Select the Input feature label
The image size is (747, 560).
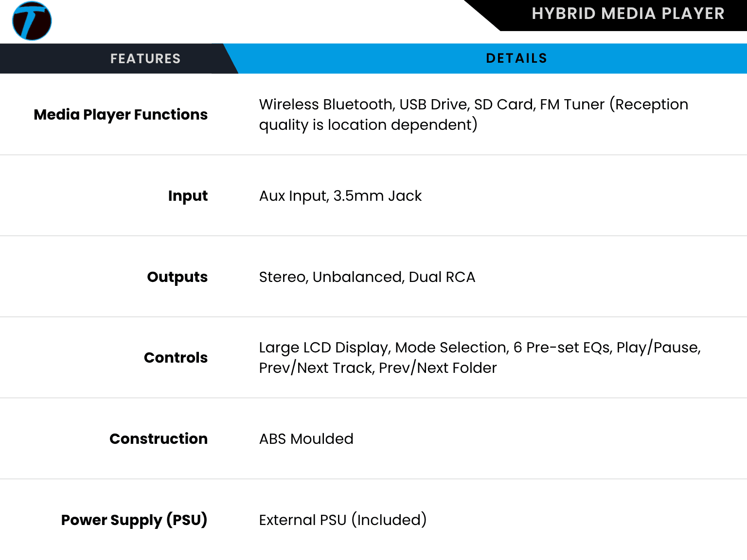pos(188,196)
